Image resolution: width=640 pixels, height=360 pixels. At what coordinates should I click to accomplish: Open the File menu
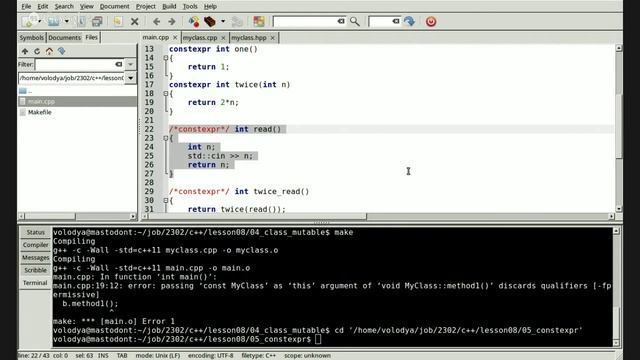pyautogui.click(x=26, y=7)
